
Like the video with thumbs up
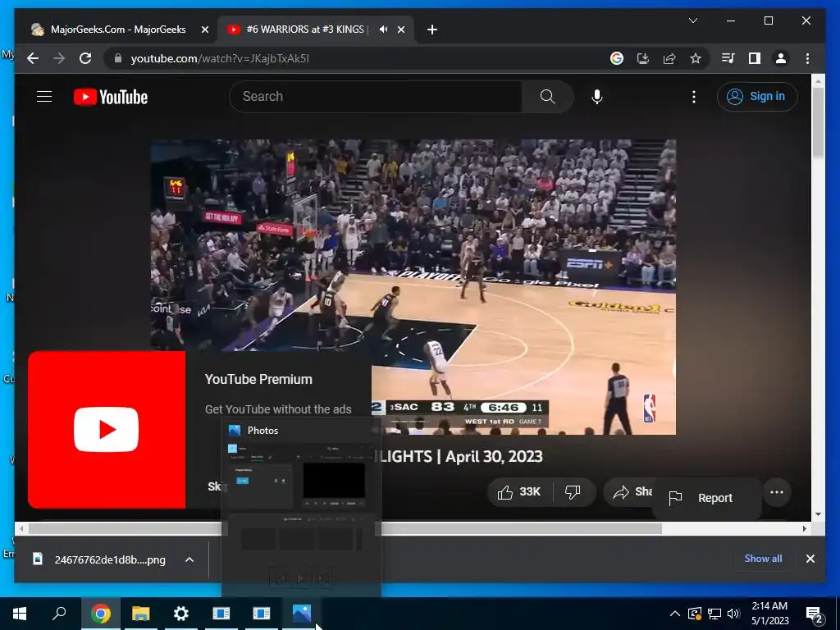pos(519,492)
